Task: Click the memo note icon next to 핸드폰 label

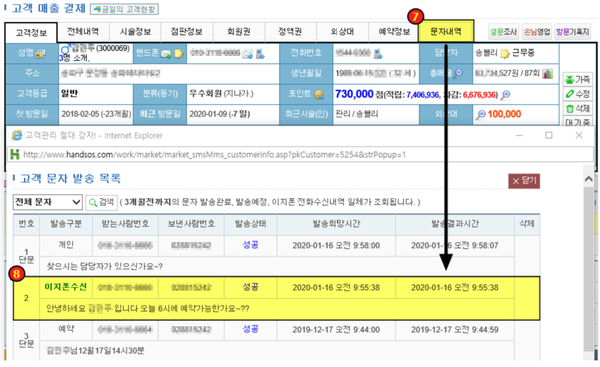Action: click(x=178, y=54)
